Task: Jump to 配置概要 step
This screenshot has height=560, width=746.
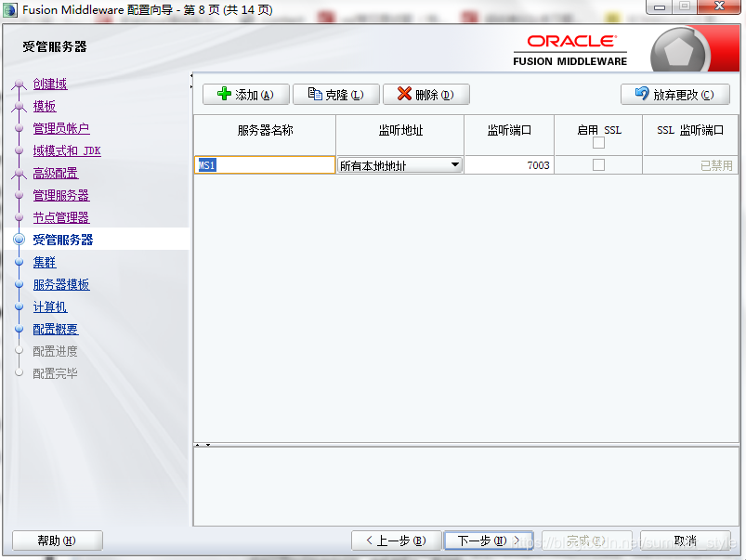Action: coord(56,330)
